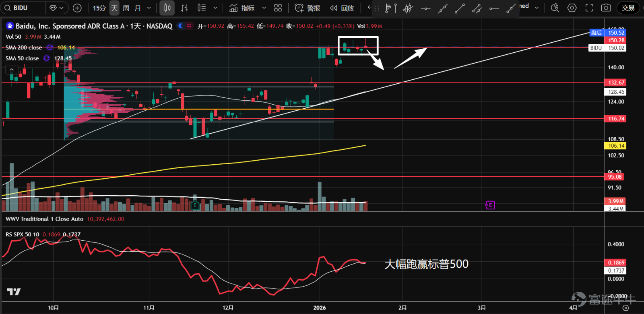This screenshot has height=314, width=644.
Task: Select the trend line drawing tool
Action: (460, 8)
